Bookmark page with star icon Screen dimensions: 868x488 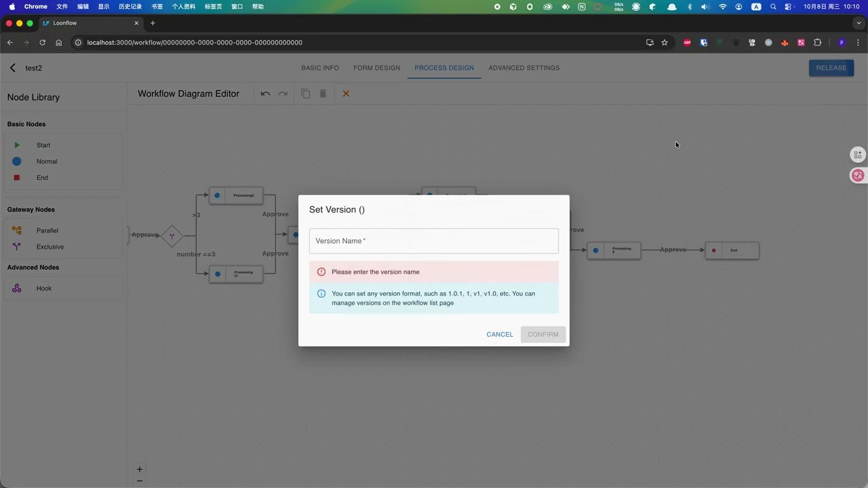(x=665, y=42)
